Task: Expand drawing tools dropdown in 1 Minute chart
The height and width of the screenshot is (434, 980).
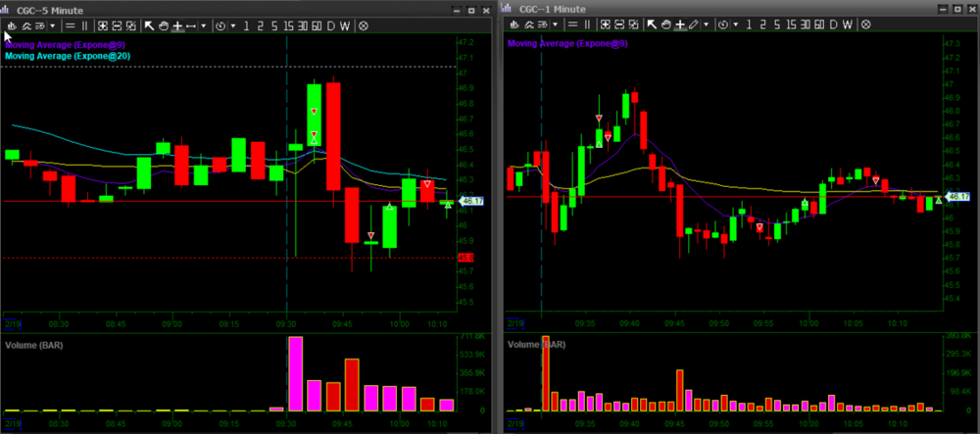Action: coord(707,24)
